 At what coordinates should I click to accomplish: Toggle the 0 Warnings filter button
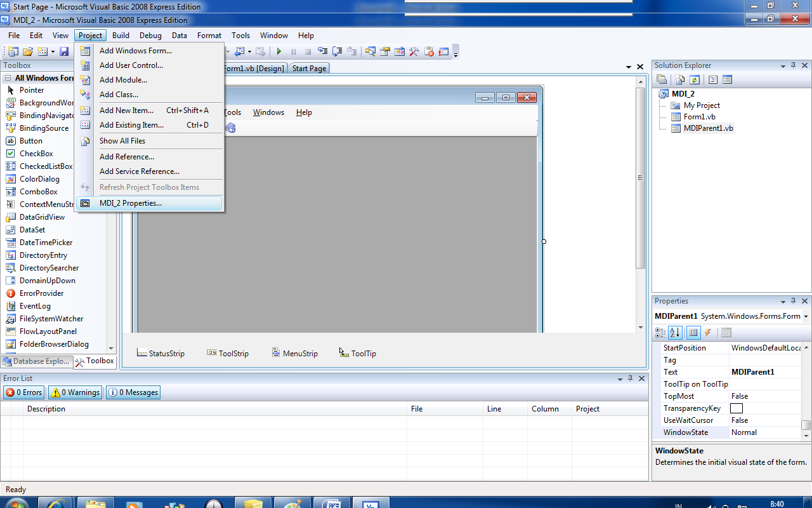75,392
